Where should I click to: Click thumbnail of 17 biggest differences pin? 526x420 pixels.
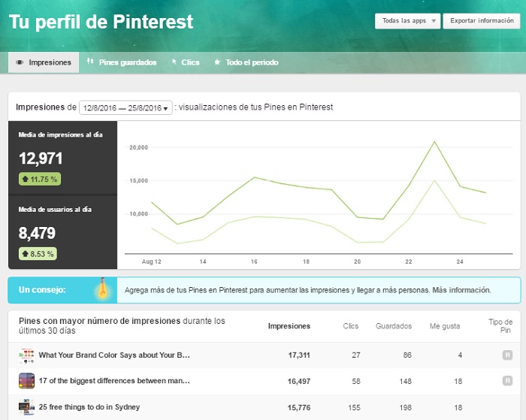[27, 381]
